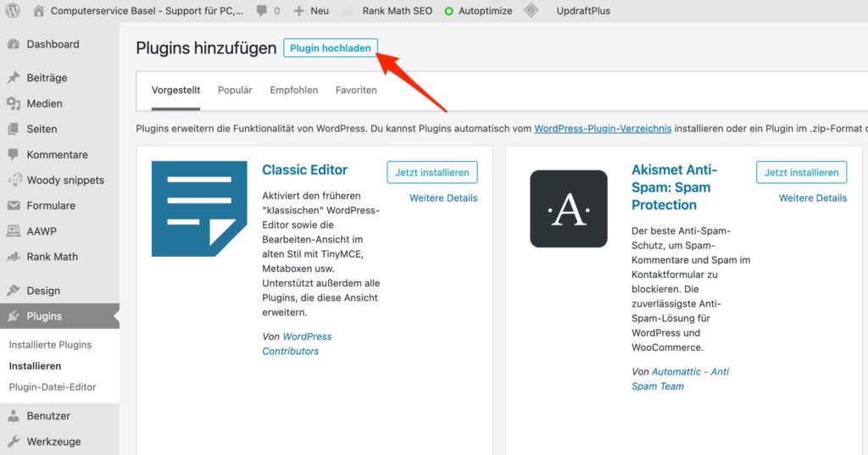Screen dimensions: 868x455
Task: Click the Classic Editor plugin thumbnail
Action: click(199, 208)
